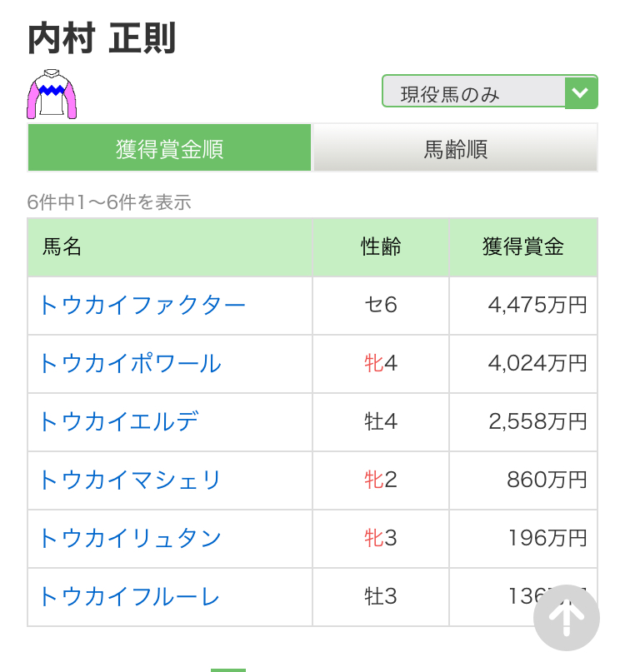Open the 現役馬のみ filter dropdown
The width and height of the screenshot is (625, 672).
(473, 92)
